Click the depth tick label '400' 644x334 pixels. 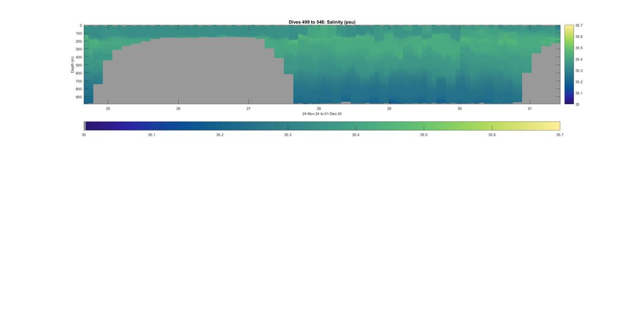tap(79, 57)
